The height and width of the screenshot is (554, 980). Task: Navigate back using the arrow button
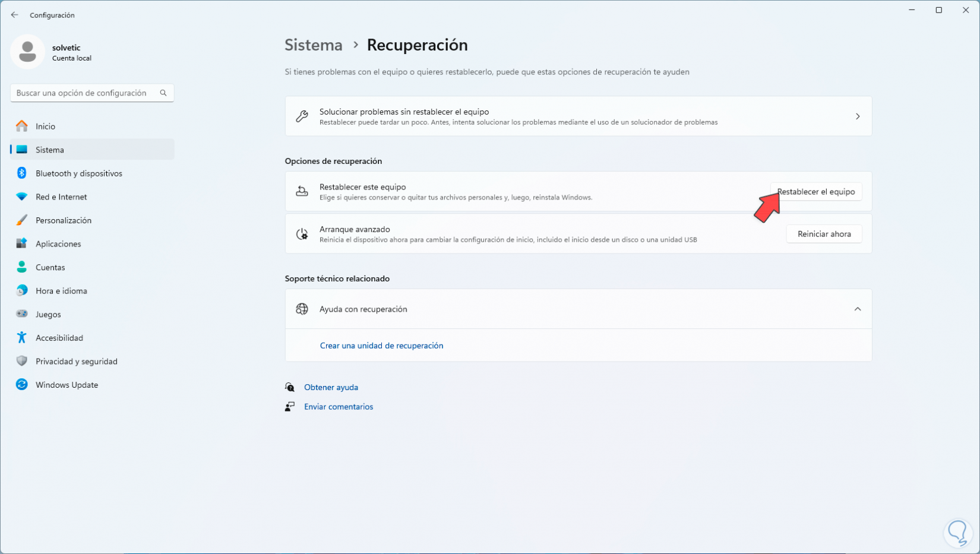click(x=14, y=15)
